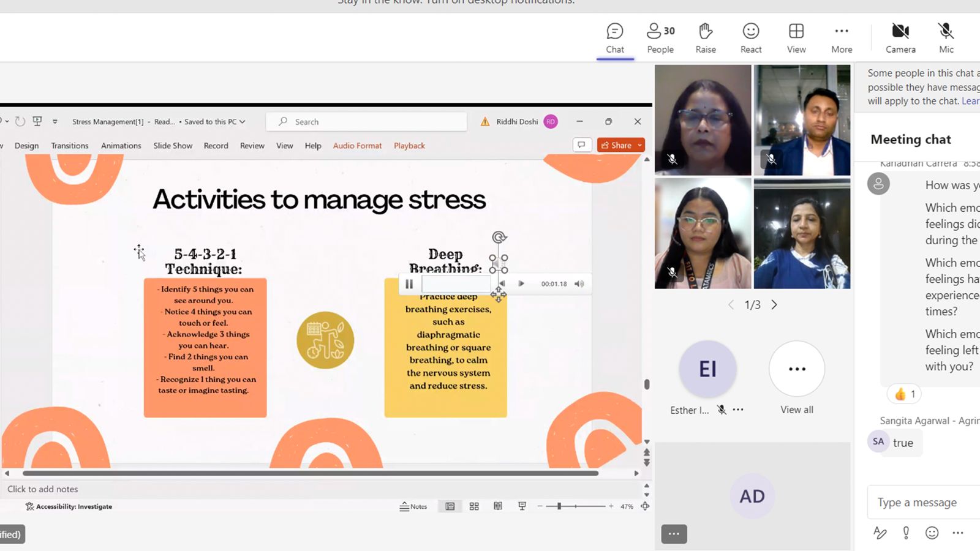Open the React emoji menu
Image resolution: width=980 pixels, height=551 pixels.
click(x=750, y=38)
